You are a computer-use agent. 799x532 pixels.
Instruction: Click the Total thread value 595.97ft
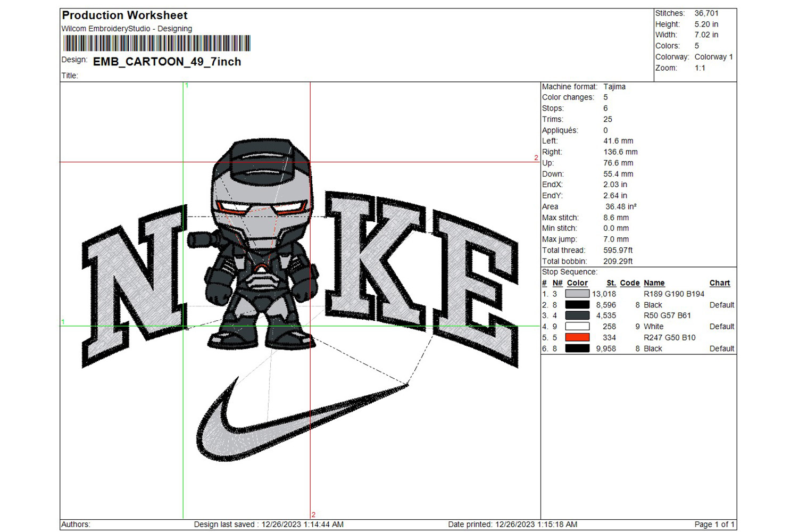(x=618, y=250)
